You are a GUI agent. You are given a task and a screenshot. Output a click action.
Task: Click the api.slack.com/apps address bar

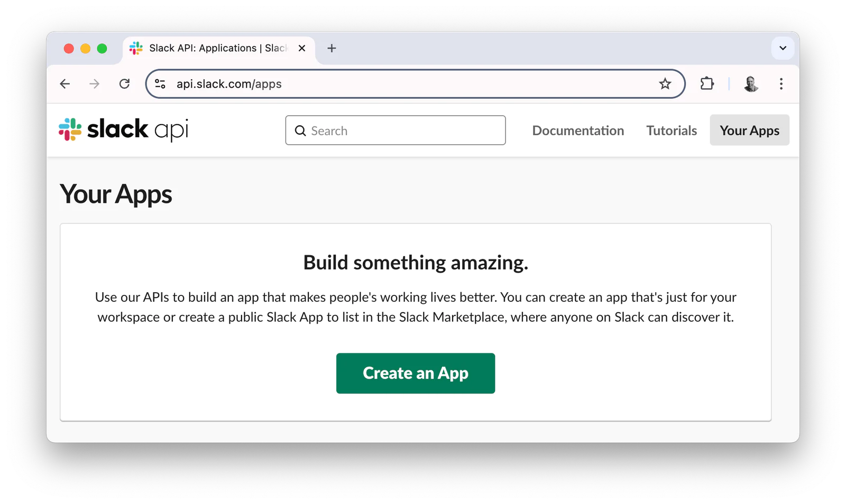point(416,84)
